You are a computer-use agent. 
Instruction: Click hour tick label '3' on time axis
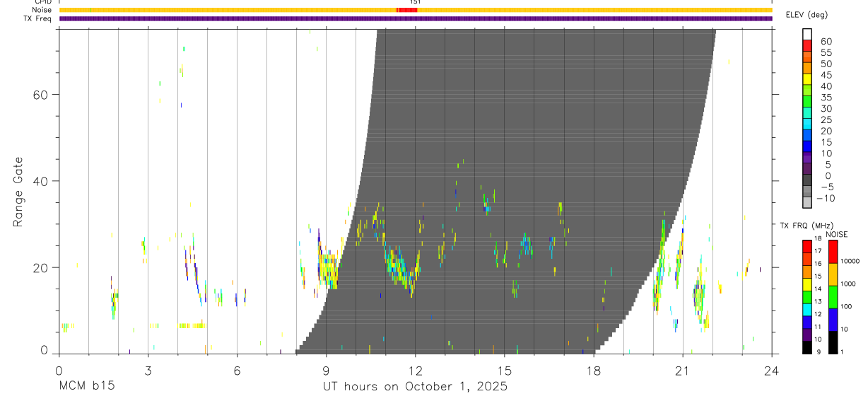point(148,370)
